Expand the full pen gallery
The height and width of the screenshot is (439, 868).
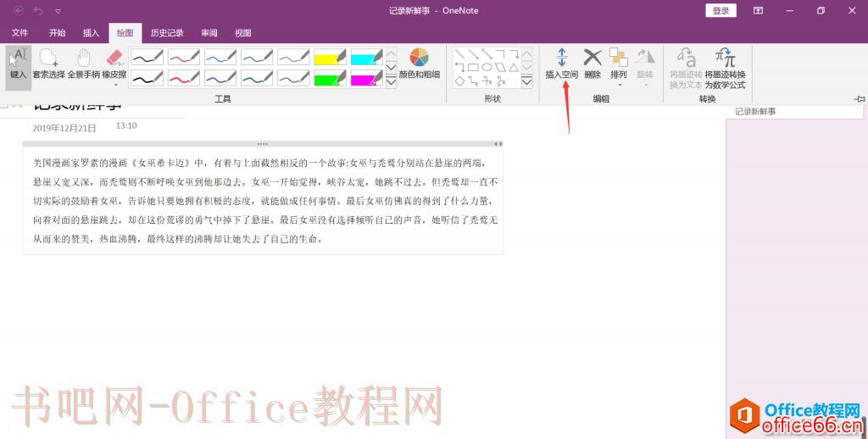click(x=392, y=82)
